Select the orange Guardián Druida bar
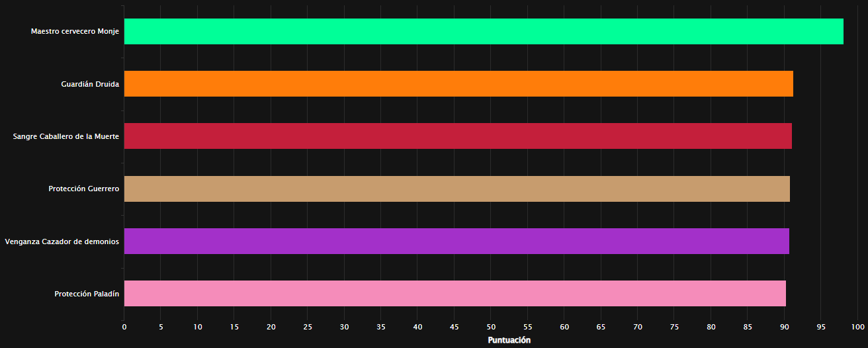Image resolution: width=868 pixels, height=348 pixels. tap(458, 84)
